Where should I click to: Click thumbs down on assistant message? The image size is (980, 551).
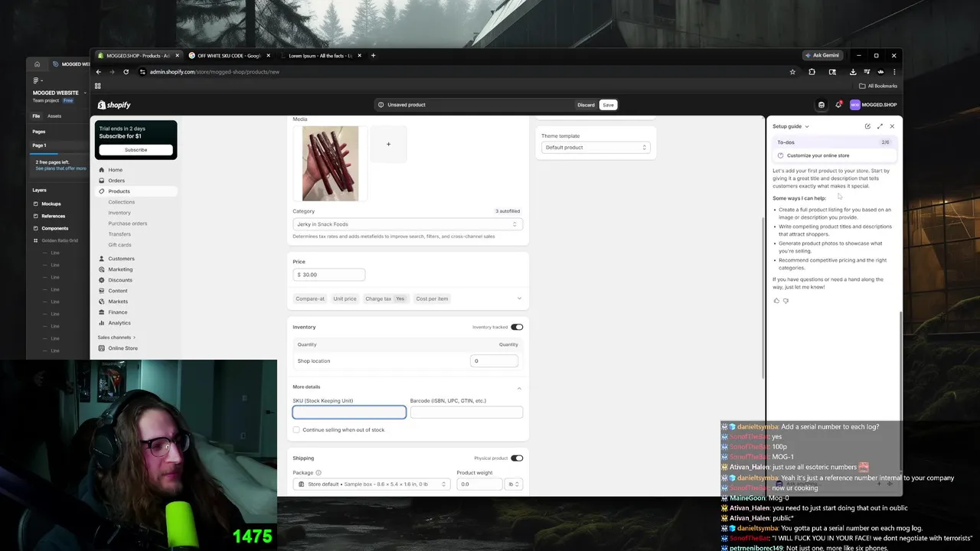point(786,301)
